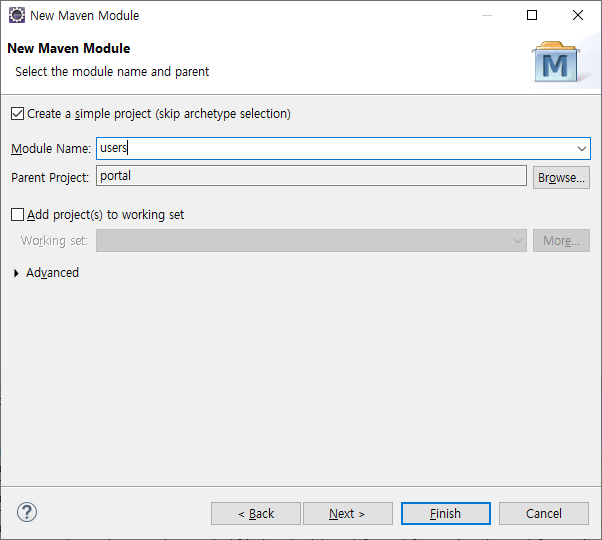Maximize the New Maven Module window

[x=532, y=15]
